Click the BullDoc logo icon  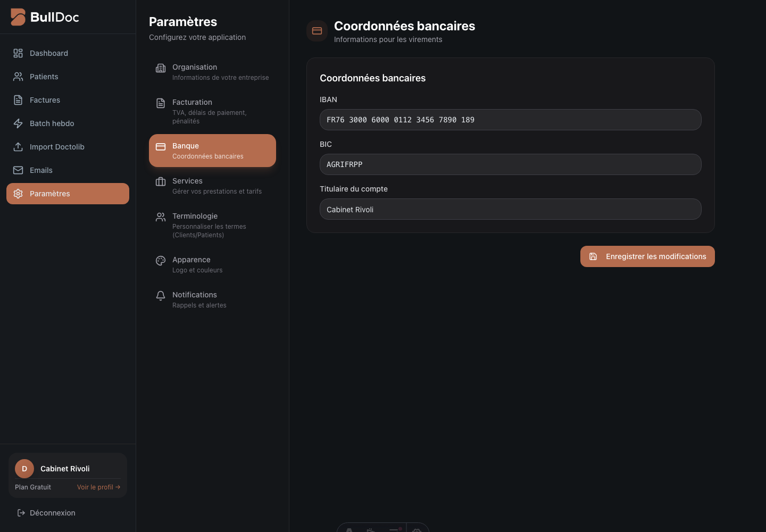tap(18, 17)
